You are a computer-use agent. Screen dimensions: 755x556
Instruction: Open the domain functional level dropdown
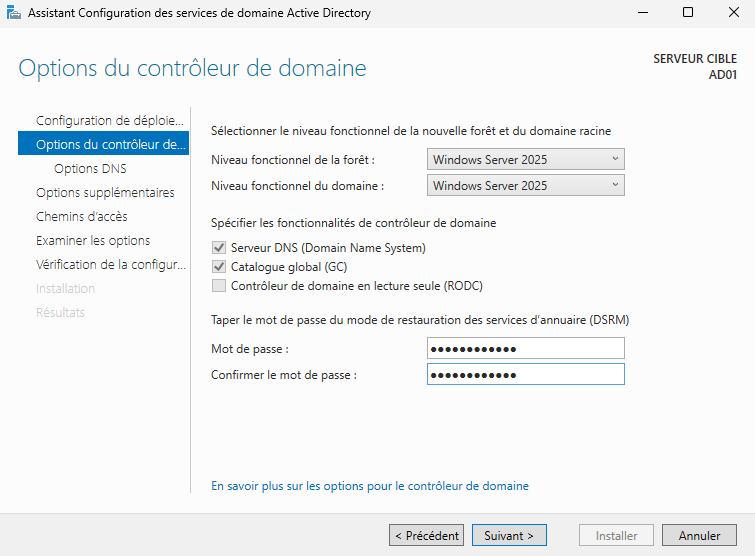(x=525, y=185)
